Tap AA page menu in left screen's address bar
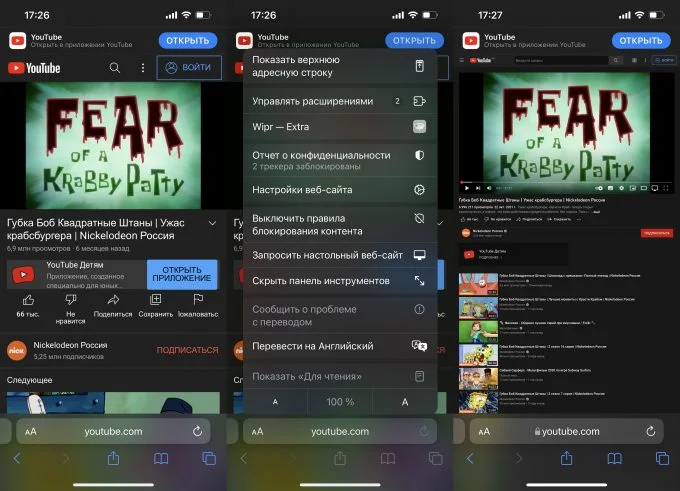The width and height of the screenshot is (680, 491). coord(31,432)
